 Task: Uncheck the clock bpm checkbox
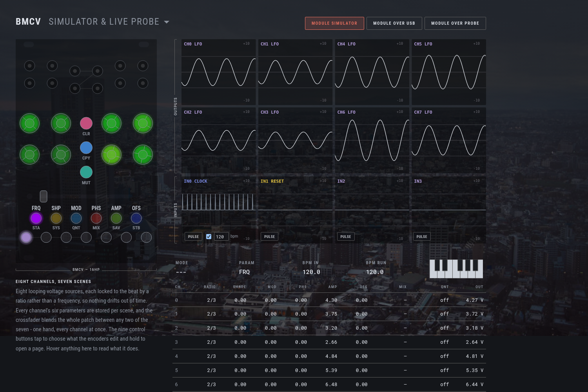pos(209,236)
